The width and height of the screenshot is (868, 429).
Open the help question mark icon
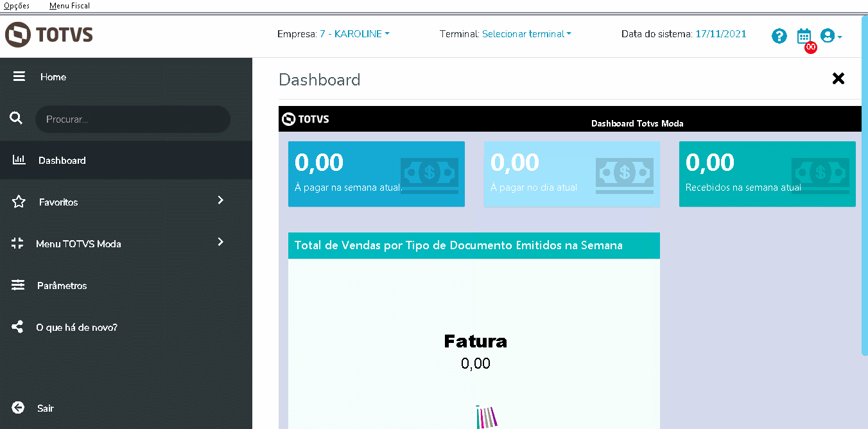click(x=779, y=36)
